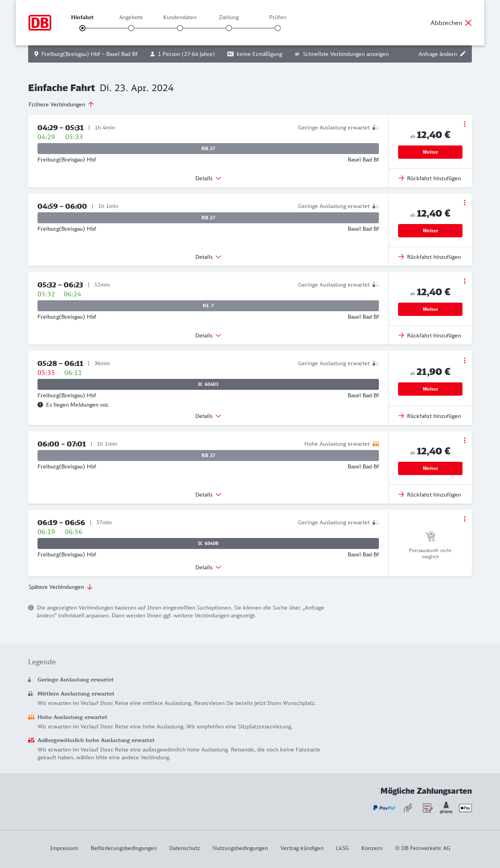500x868 pixels.
Task: Click the DB logo
Action: click(40, 23)
